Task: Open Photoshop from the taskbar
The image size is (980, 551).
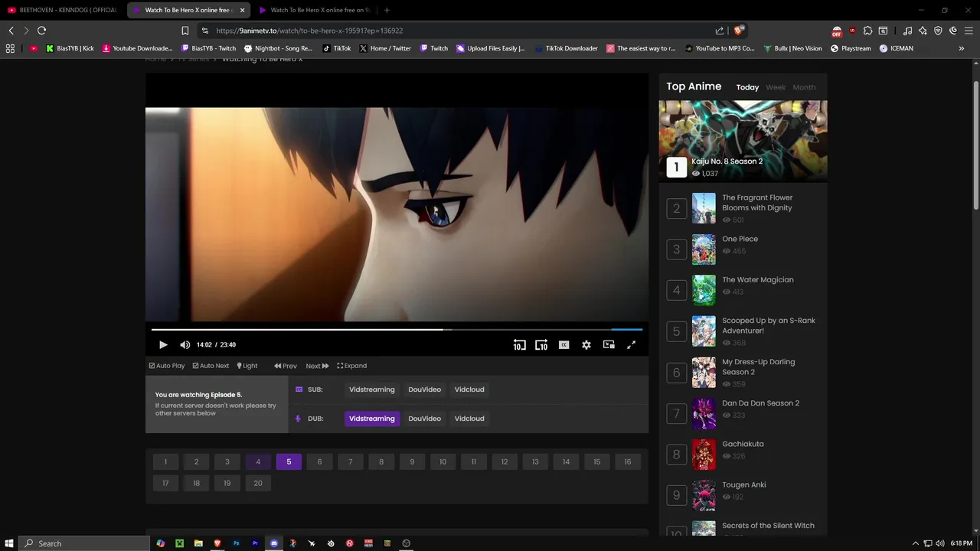Action: (236, 543)
